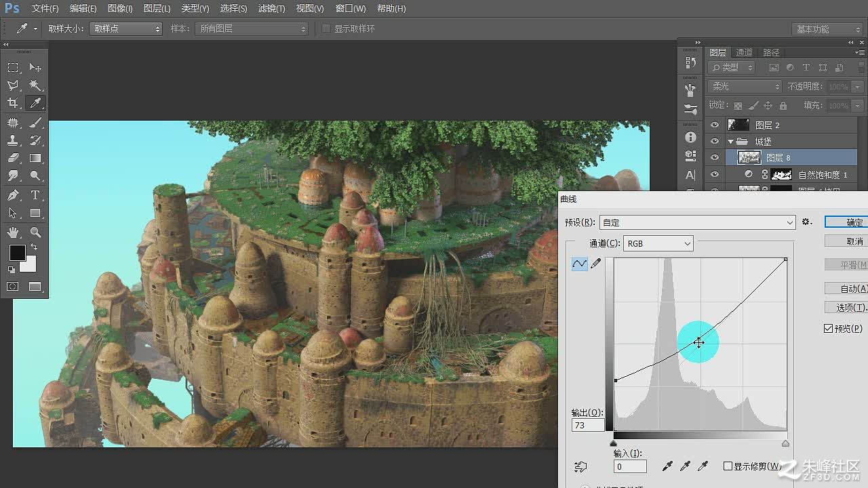The image size is (868, 488).
Task: Toggle lock position
Action: click(768, 106)
